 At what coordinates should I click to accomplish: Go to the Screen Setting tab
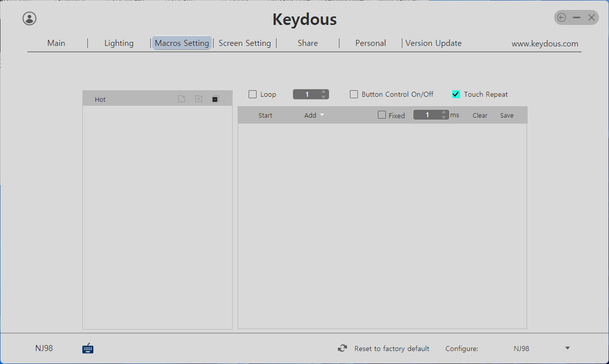click(245, 43)
